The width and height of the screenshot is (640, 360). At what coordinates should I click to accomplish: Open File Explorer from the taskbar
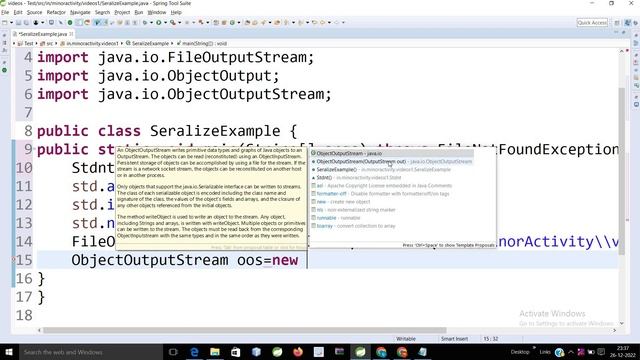pyautogui.click(x=215, y=352)
